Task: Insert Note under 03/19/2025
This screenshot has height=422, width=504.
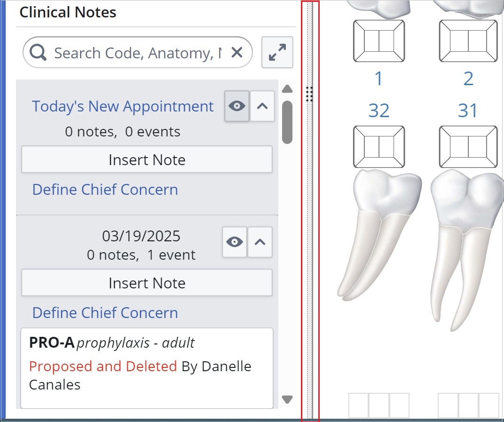Action: 147,283
